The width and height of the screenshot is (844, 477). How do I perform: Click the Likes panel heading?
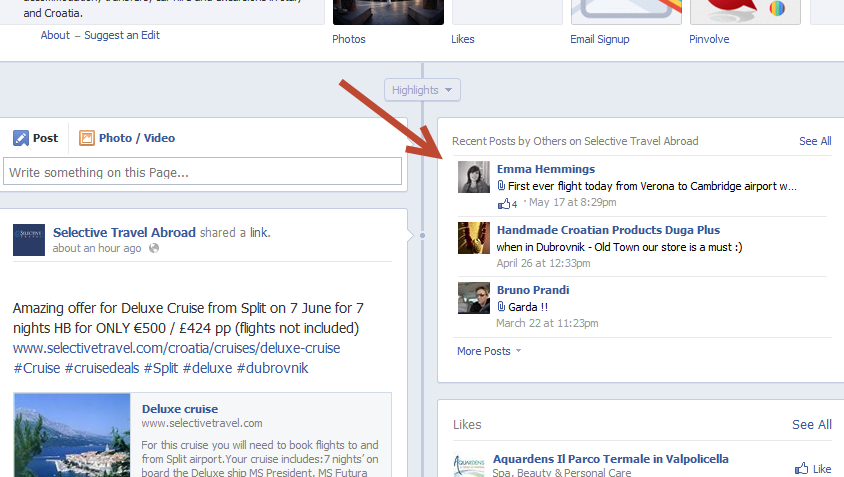pos(467,425)
